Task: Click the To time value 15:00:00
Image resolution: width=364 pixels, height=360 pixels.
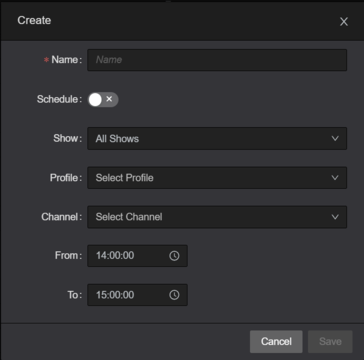Action: (115, 295)
